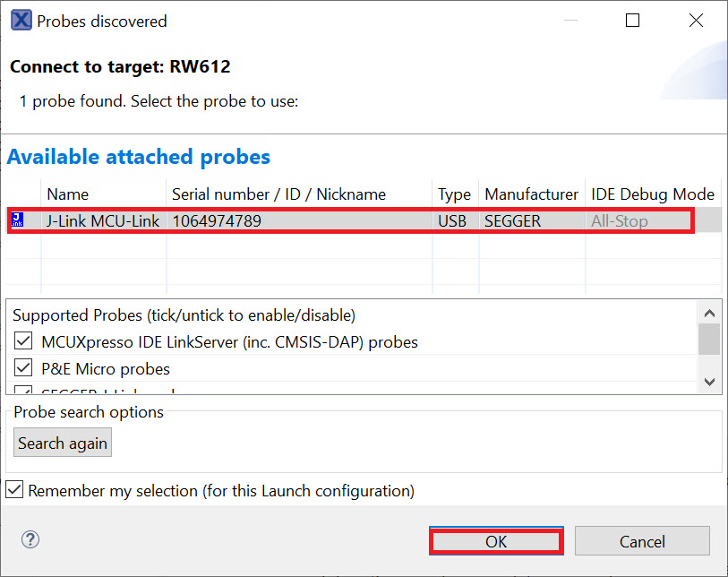
Task: Untick MCUXpresso IDE LinkServer probes checkbox
Action: pos(23,341)
